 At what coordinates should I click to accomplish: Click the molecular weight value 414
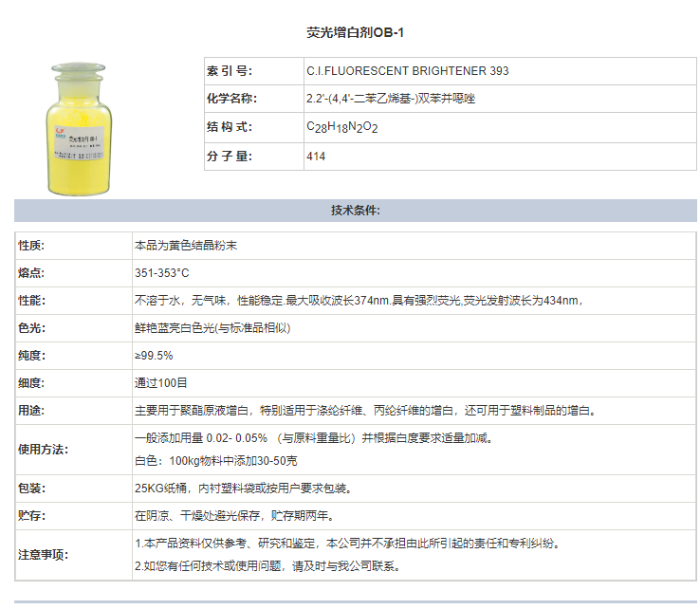point(316,157)
